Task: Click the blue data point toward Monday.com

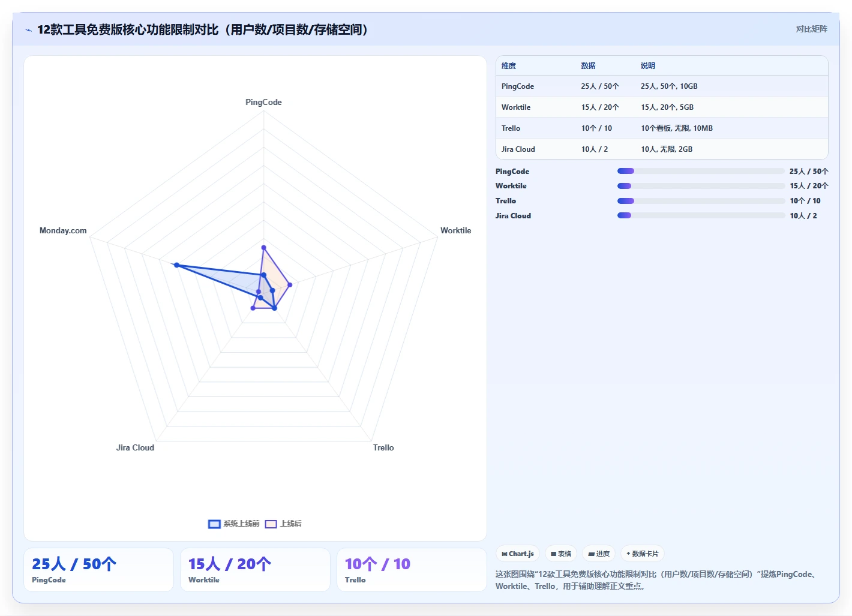Action: [176, 265]
